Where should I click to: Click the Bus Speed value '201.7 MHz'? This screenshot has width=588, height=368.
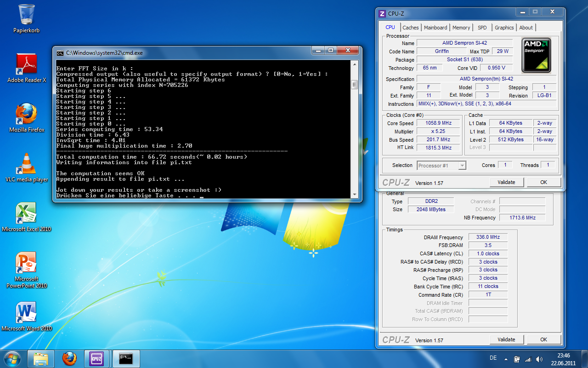pos(438,140)
